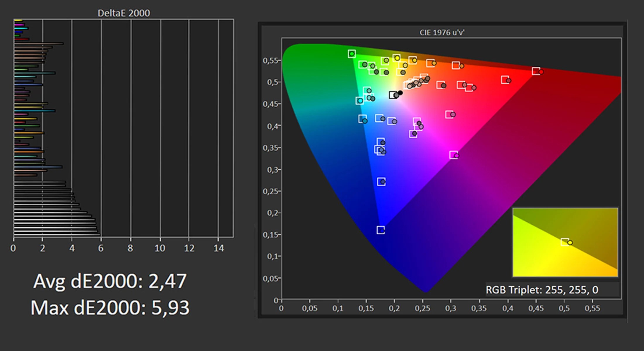Image resolution: width=644 pixels, height=351 pixels.
Task: Select the blue primary target square
Action: point(381,230)
